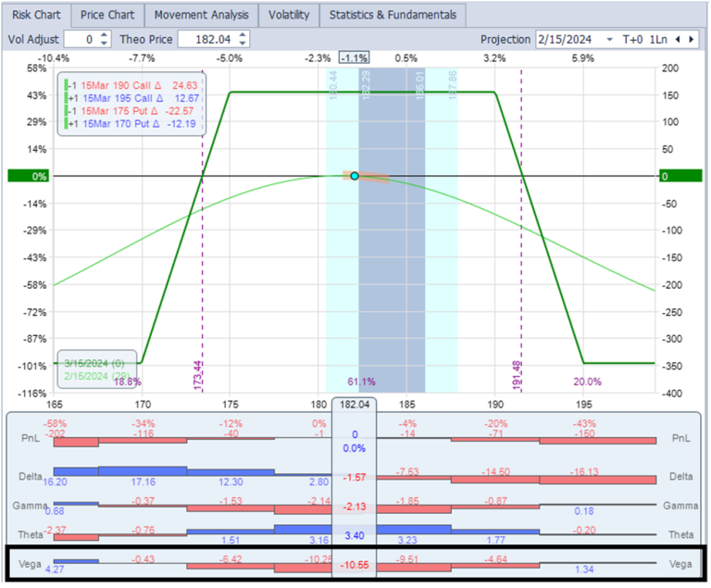Step projection date back with left arrow
The image size is (711, 588).
coord(679,40)
